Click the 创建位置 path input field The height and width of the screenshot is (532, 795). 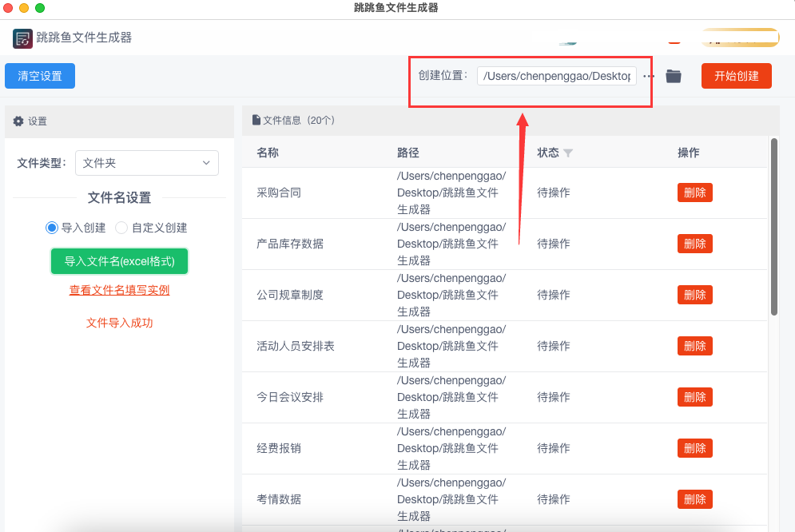click(557, 76)
